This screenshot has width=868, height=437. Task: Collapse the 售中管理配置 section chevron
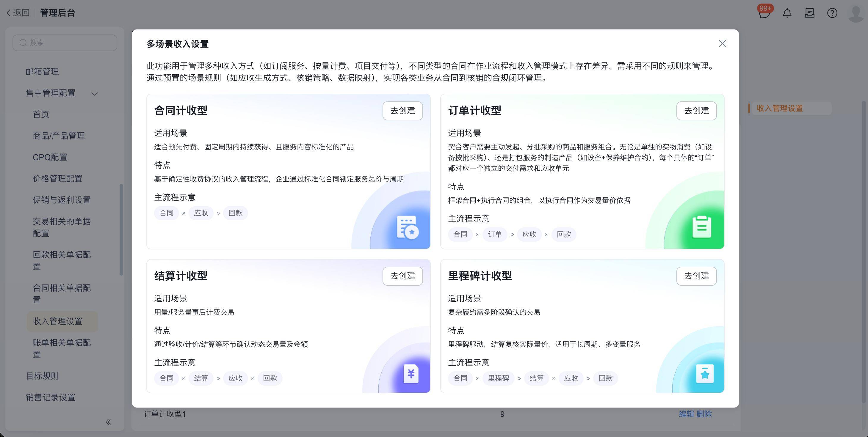click(x=95, y=94)
